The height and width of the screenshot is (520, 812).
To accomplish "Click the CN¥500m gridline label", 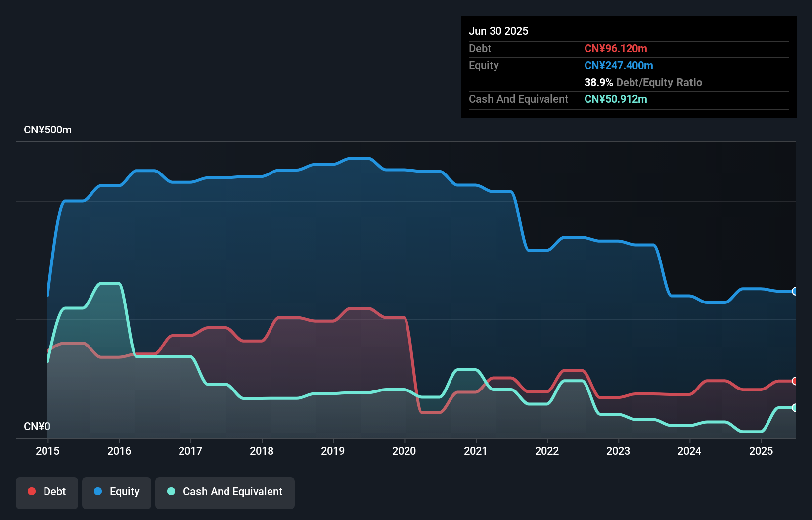I will point(48,130).
